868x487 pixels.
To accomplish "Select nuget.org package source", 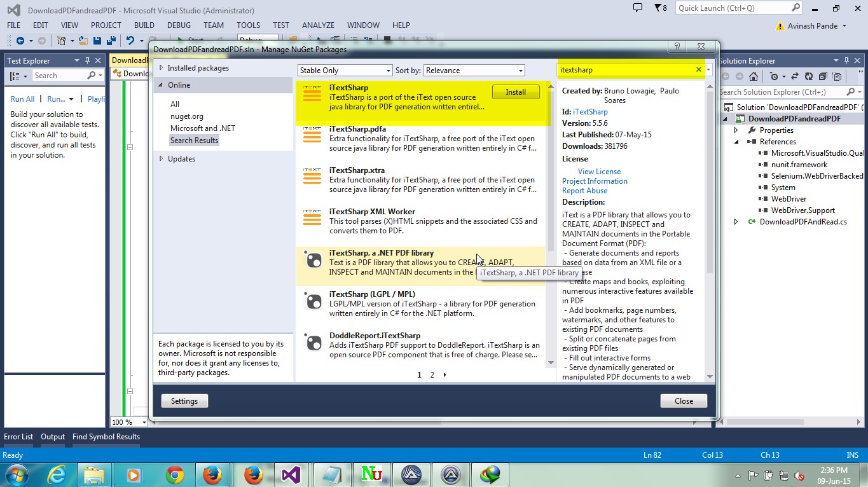I will click(x=187, y=116).
